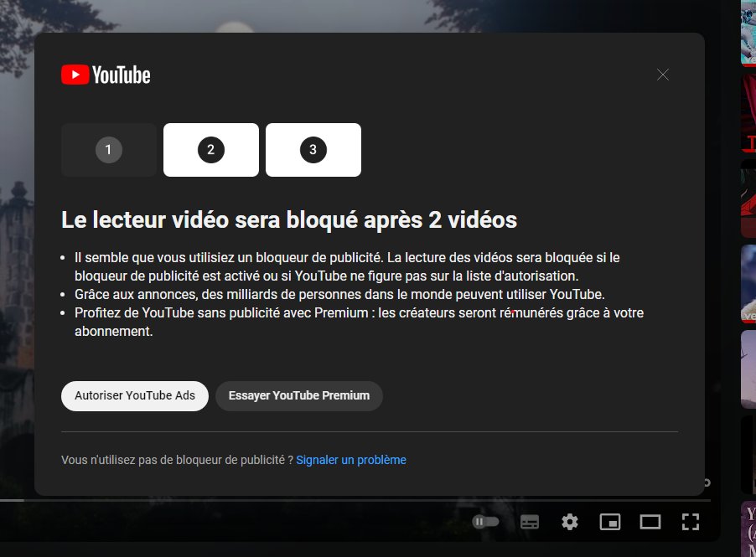Click Essayer YouTube Premium button
The height and width of the screenshot is (557, 756).
299,396
